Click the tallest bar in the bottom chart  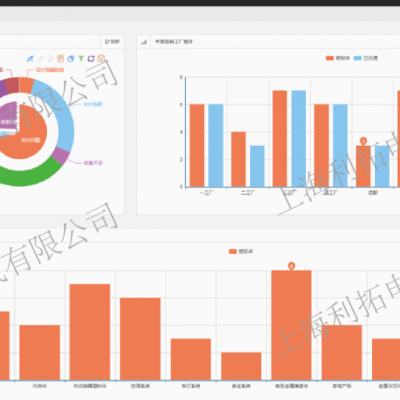point(291,325)
